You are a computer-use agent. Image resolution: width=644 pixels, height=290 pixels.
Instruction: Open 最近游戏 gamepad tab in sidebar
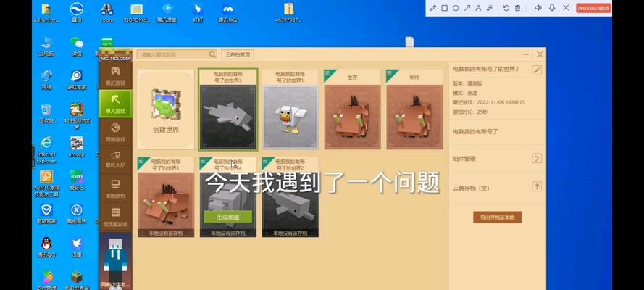[115, 75]
